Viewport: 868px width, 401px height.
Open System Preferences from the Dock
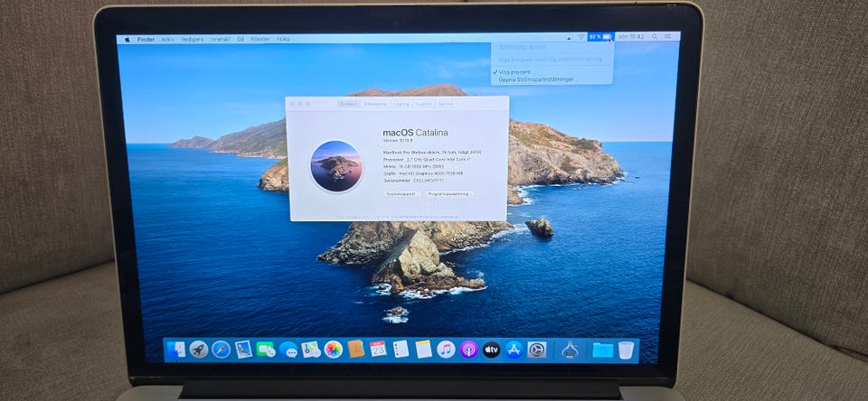click(x=536, y=349)
